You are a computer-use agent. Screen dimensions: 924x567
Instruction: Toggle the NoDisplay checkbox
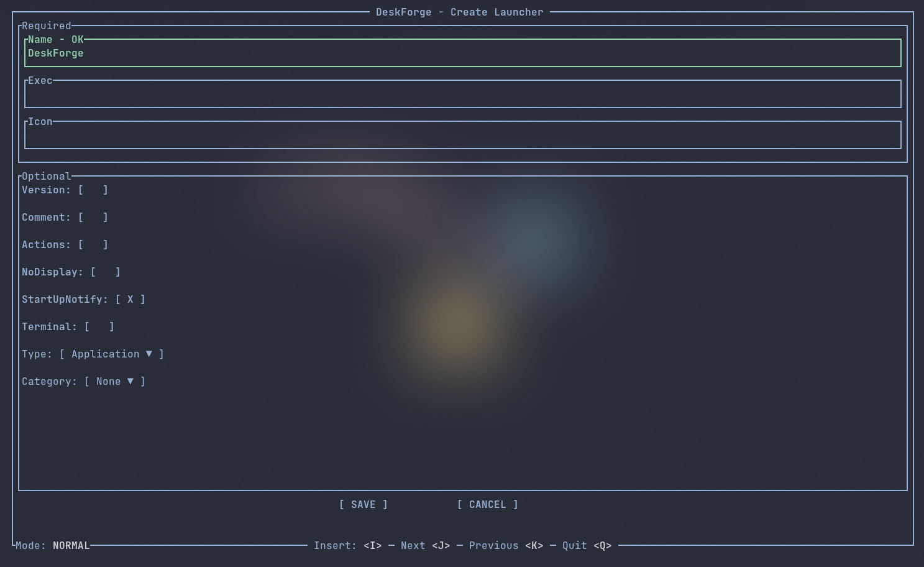pyautogui.click(x=106, y=272)
